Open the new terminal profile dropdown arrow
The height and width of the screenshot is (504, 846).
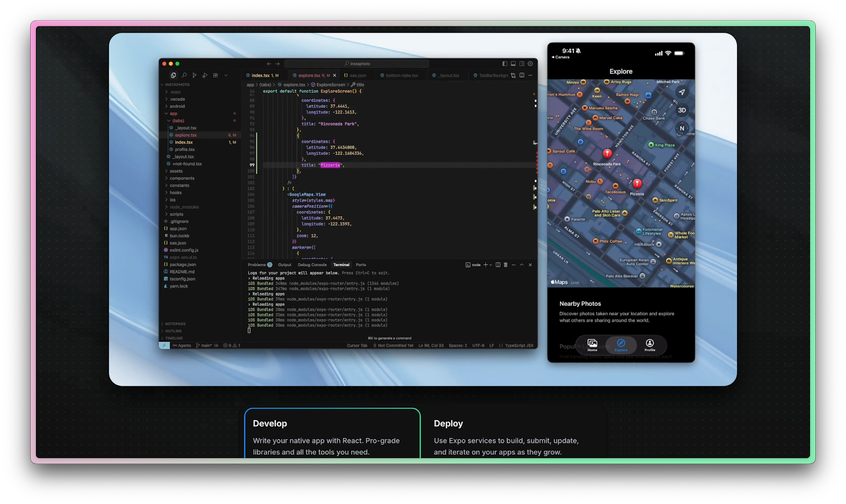point(491,265)
